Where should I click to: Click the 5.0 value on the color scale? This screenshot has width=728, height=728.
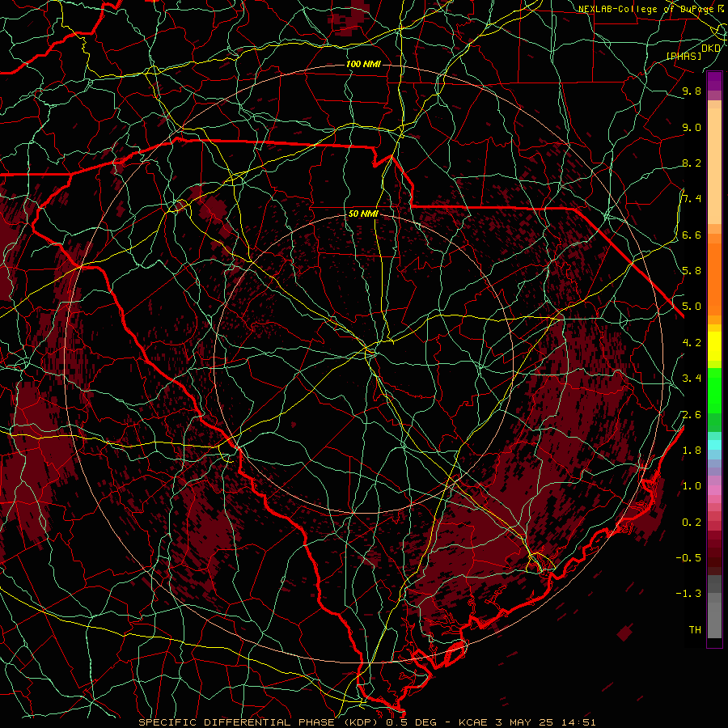(692, 307)
